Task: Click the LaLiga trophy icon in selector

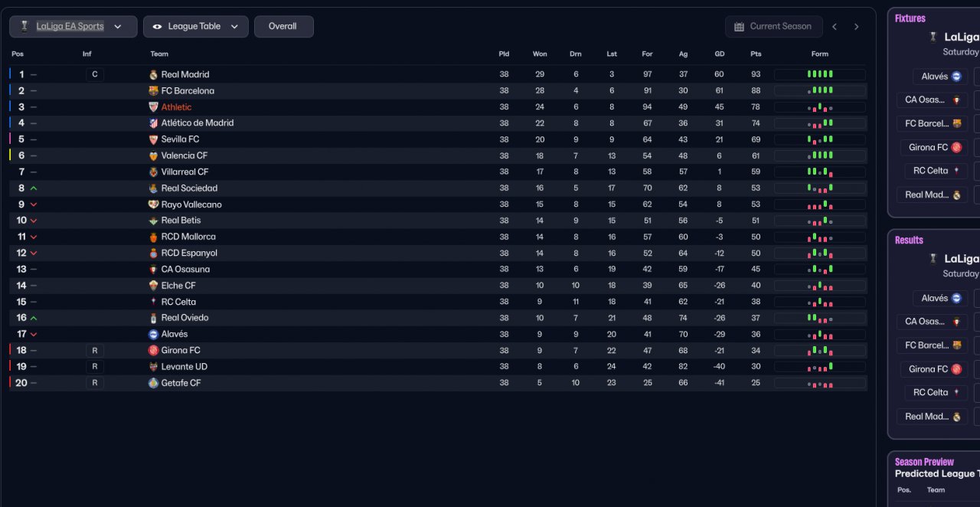Action: [24, 27]
